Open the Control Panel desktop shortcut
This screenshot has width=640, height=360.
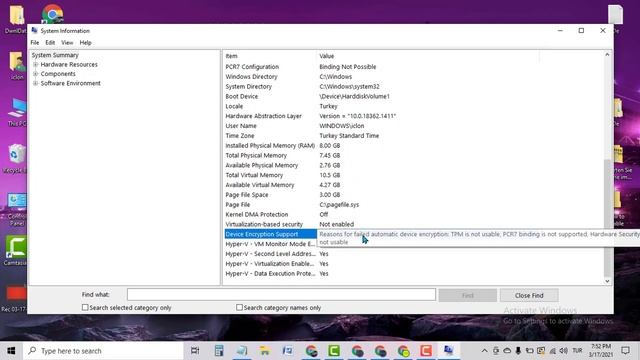pos(16,210)
